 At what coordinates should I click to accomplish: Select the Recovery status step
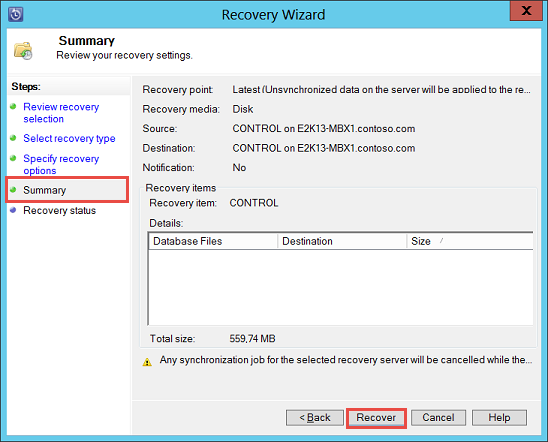59,210
